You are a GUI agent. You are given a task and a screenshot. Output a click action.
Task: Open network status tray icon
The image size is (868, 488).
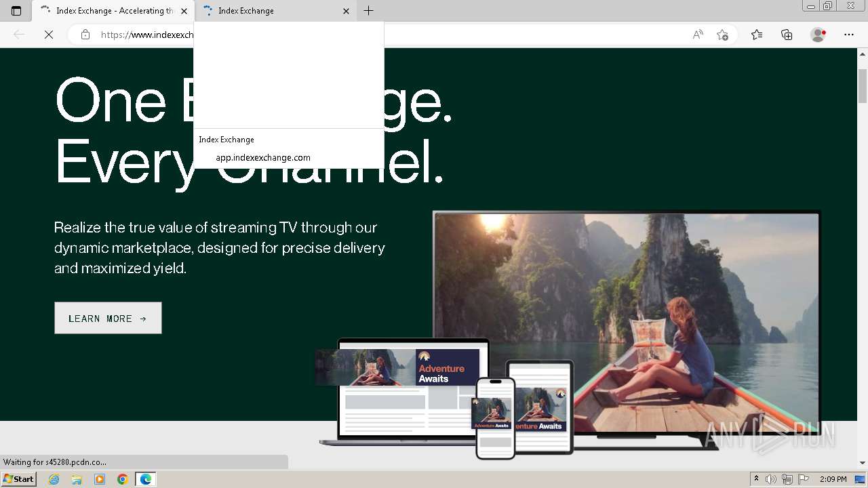[x=787, y=479]
